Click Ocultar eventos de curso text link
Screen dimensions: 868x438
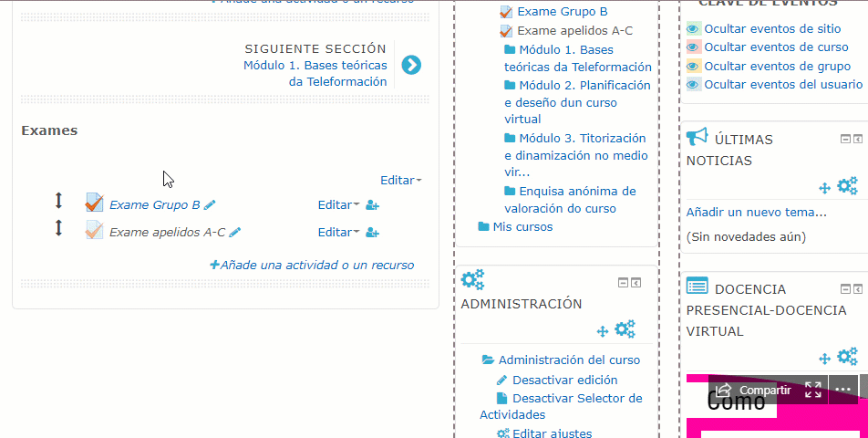pyautogui.click(x=776, y=47)
